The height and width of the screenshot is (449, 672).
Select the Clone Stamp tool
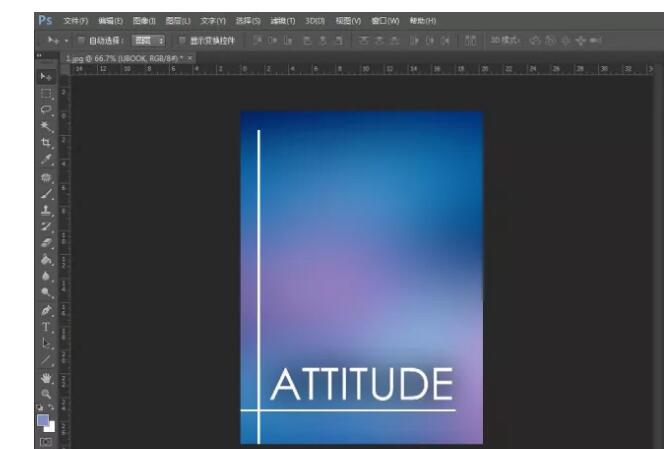point(46,210)
